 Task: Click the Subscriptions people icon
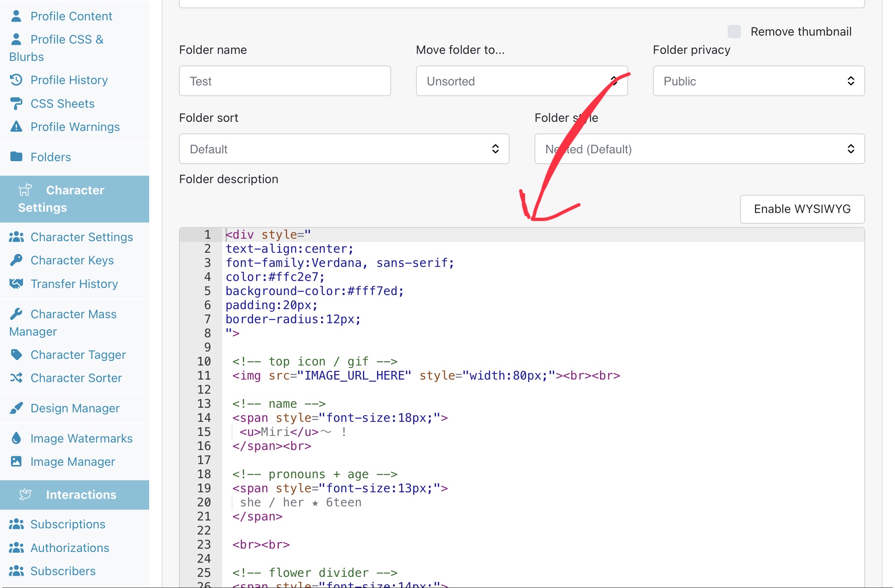tap(16, 524)
